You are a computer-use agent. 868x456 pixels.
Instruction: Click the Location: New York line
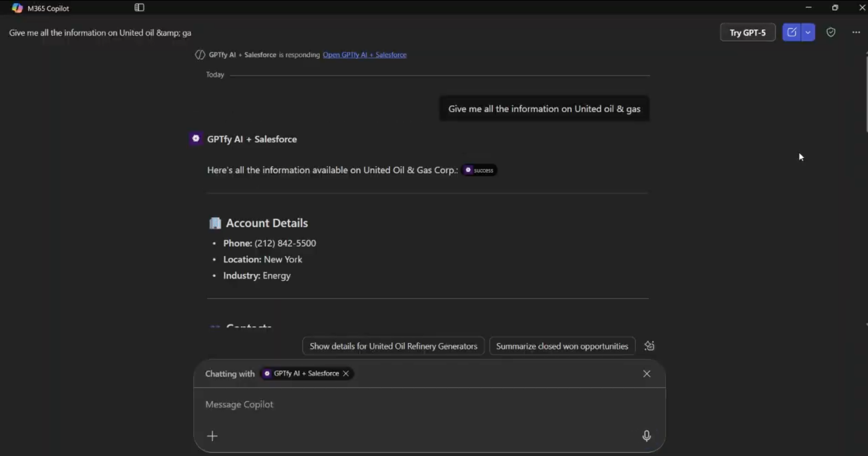point(263,259)
